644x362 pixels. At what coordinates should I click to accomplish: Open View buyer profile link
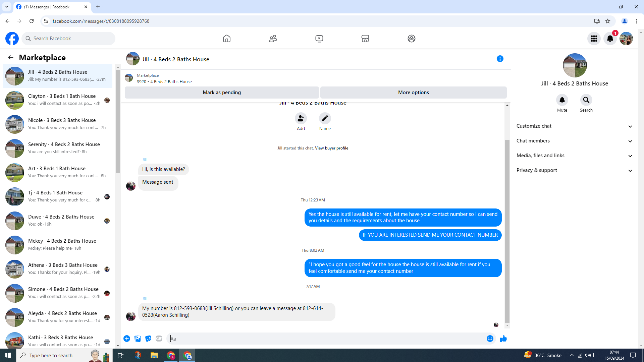pyautogui.click(x=331, y=148)
